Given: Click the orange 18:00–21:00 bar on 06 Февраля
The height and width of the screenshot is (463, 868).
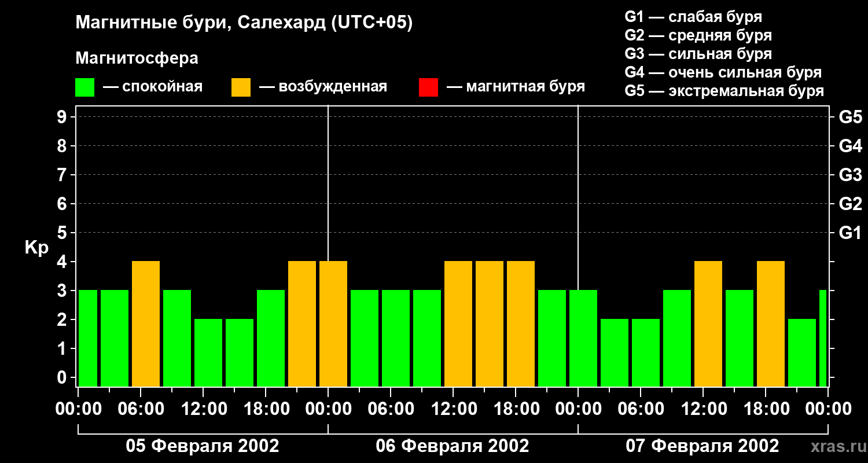Looking at the screenshot, I should 521,324.
